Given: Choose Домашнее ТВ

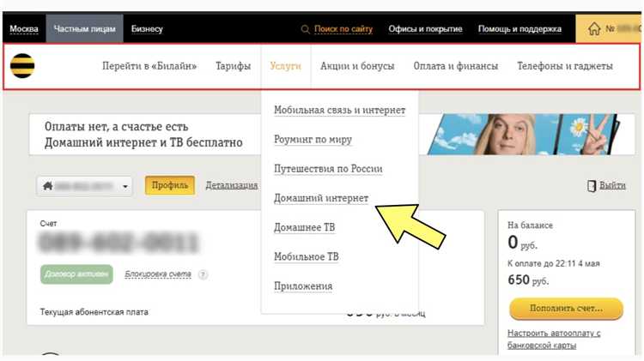Looking at the screenshot, I should tap(304, 227).
